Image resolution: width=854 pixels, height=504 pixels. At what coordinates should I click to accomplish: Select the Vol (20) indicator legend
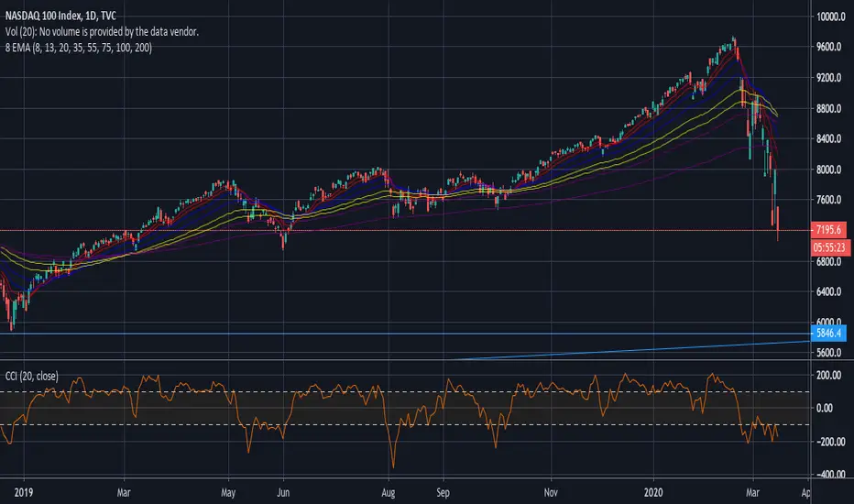(x=102, y=31)
